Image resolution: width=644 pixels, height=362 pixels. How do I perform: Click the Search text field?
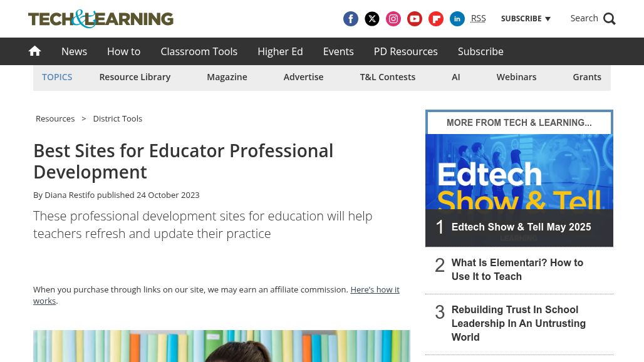584,18
